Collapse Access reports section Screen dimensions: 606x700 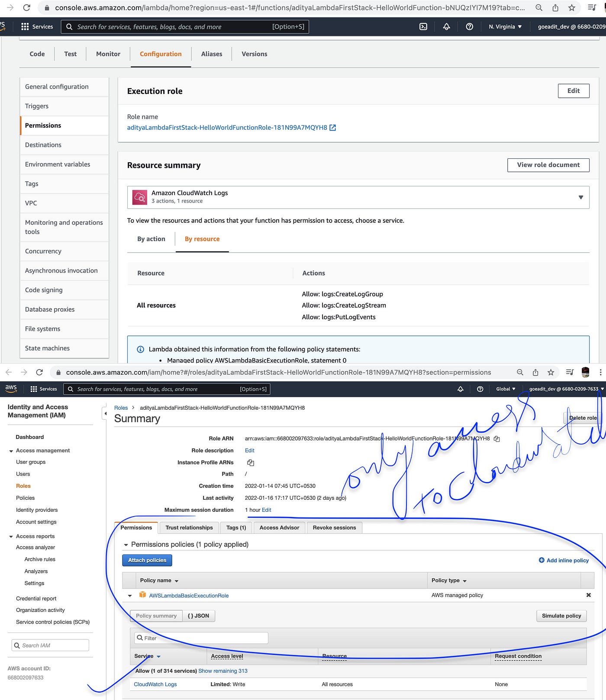tap(11, 536)
